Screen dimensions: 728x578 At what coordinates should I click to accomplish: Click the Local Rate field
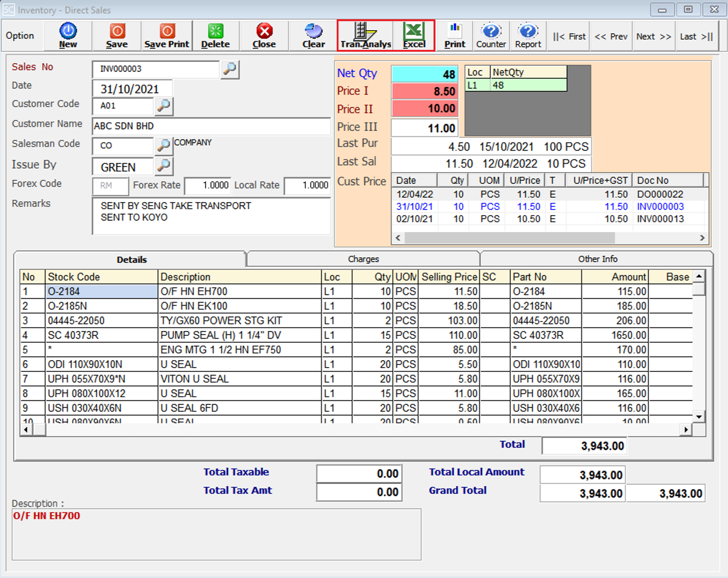click(307, 185)
